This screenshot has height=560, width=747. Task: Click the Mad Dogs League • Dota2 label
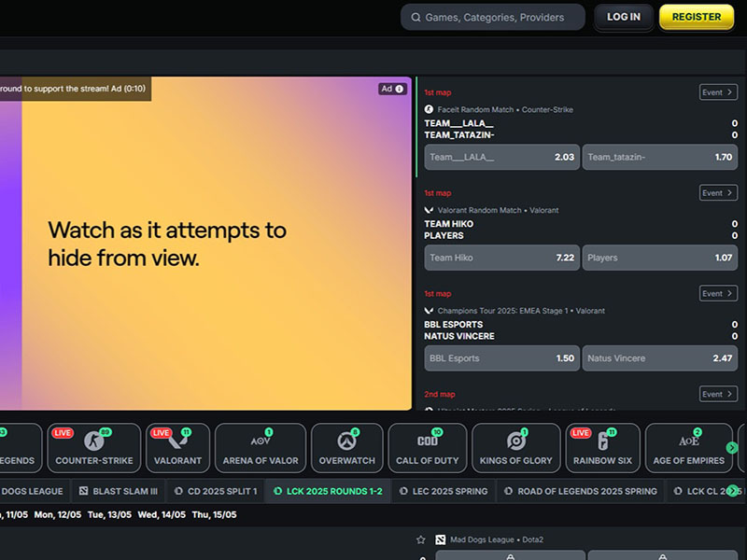pos(497,539)
